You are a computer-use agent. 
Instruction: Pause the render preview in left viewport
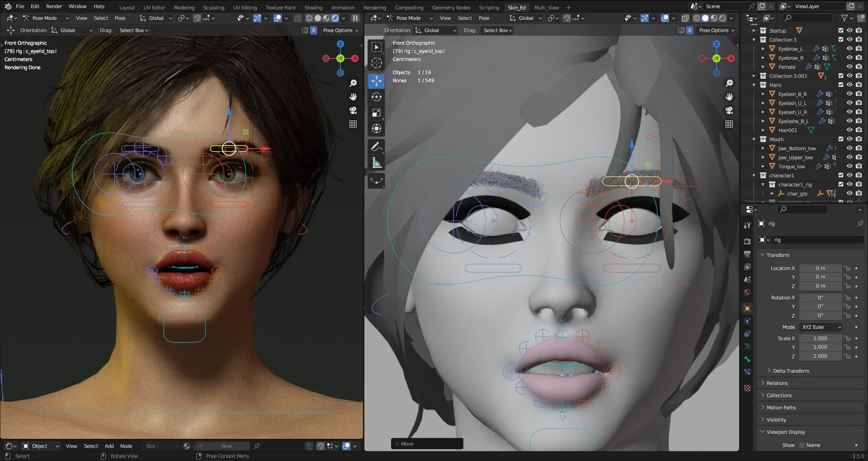(x=355, y=18)
